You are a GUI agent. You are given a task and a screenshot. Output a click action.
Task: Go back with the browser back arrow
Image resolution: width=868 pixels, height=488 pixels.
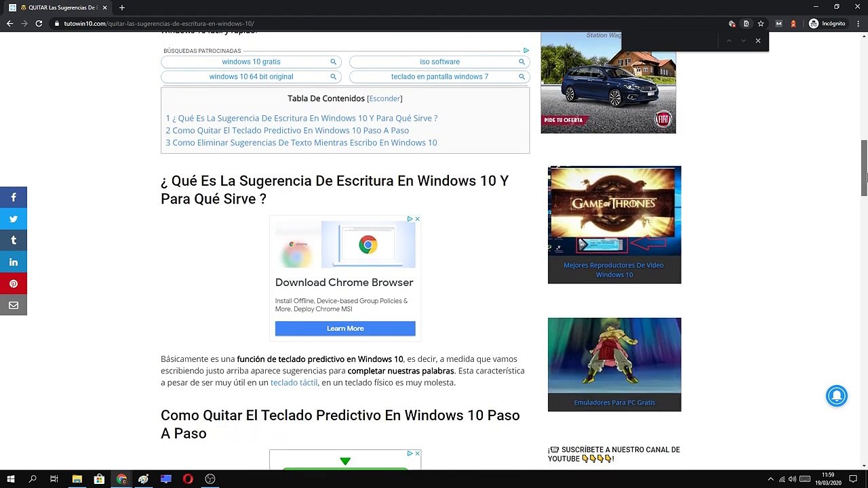click(x=9, y=24)
